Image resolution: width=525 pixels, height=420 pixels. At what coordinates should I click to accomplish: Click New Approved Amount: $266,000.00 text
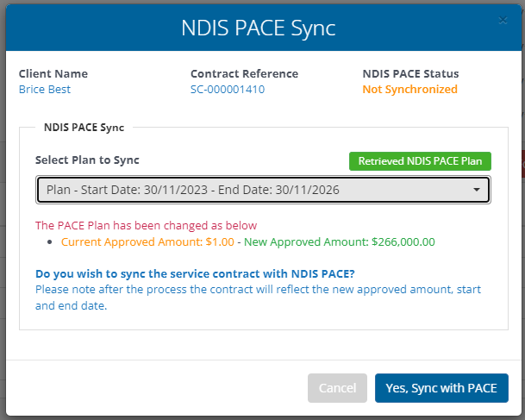tap(339, 241)
